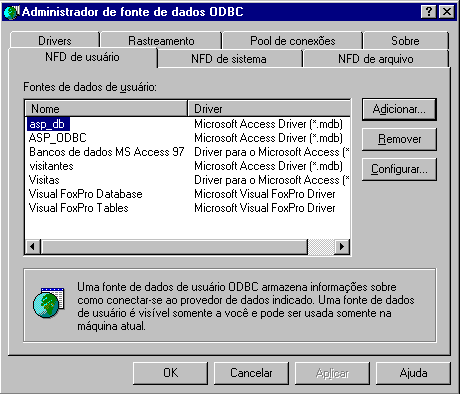The width and height of the screenshot is (460, 394).
Task: Click driver cell of Visual FoxPro Database row
Action: point(265,194)
